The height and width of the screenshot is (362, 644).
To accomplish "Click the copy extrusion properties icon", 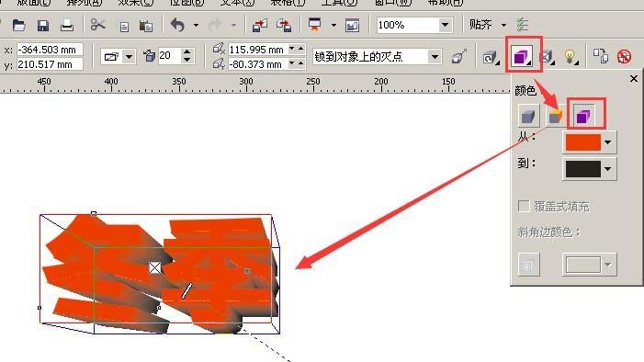I will coord(601,56).
